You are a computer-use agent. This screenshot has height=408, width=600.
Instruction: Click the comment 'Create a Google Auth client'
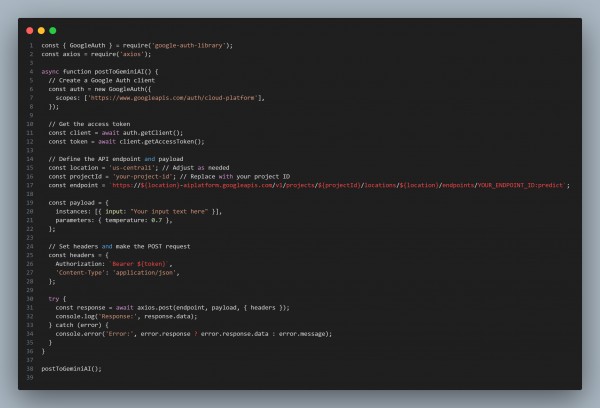pos(101,80)
